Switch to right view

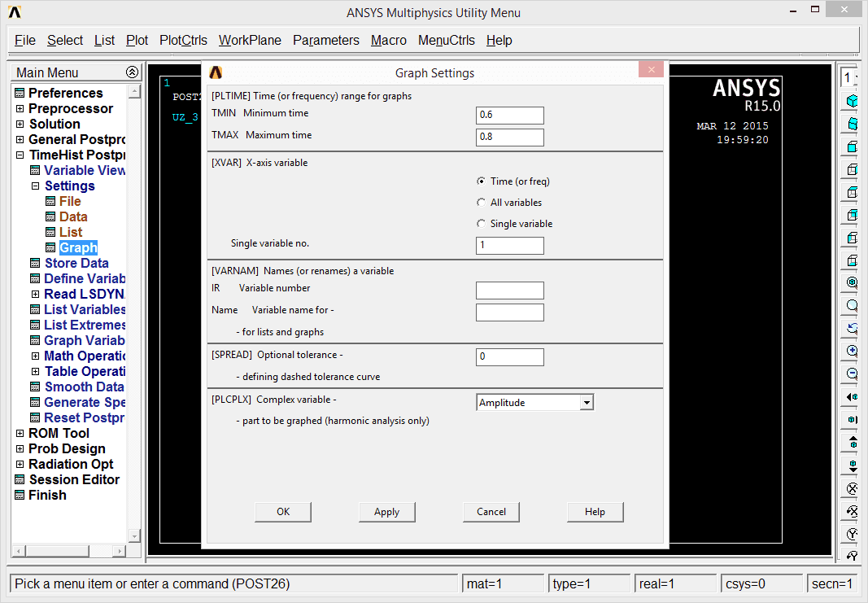point(852,169)
